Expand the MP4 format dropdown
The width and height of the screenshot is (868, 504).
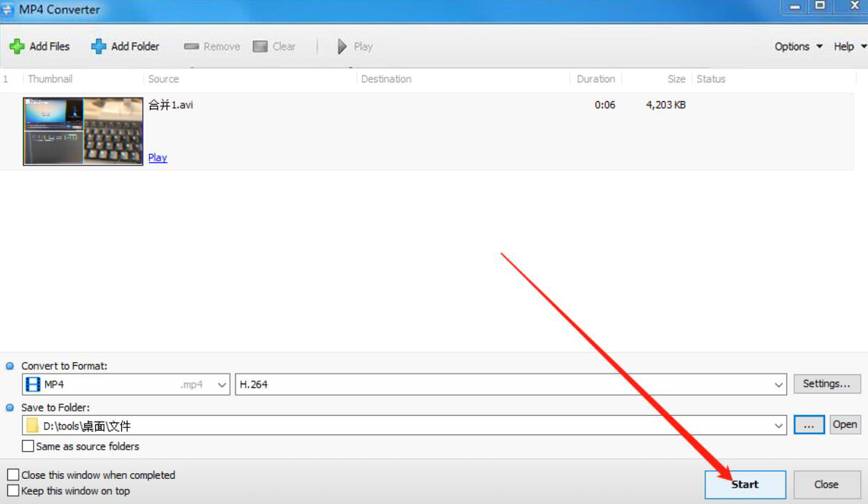[x=221, y=385]
